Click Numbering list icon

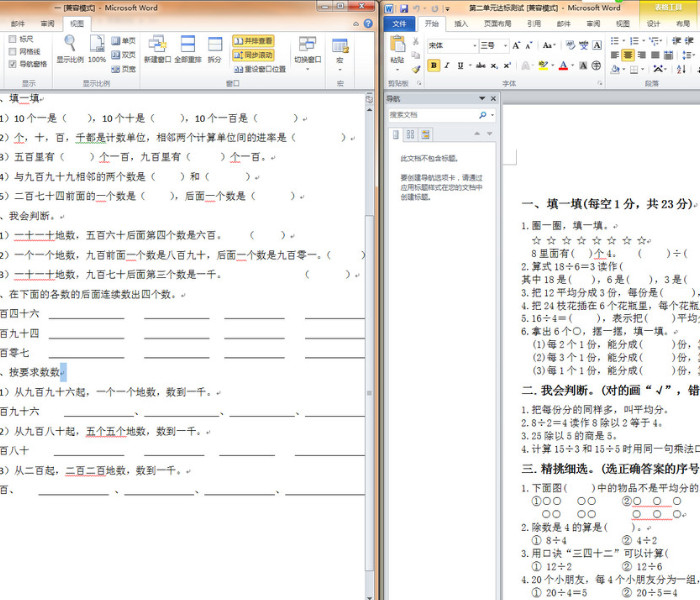tap(634, 41)
